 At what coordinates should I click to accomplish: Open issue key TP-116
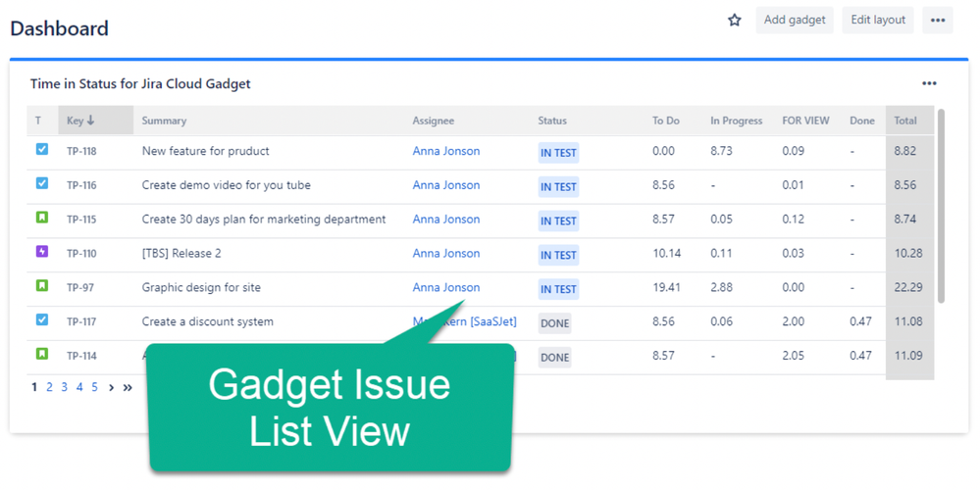point(81,185)
